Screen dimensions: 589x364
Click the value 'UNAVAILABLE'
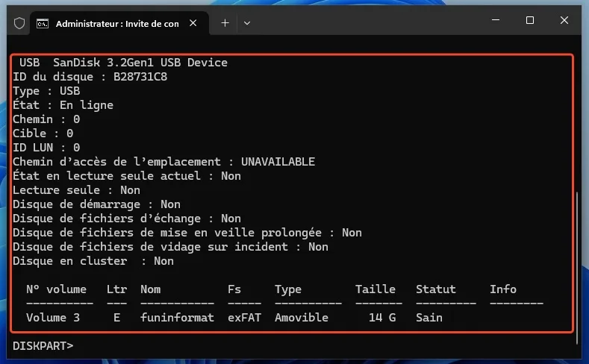tap(278, 162)
